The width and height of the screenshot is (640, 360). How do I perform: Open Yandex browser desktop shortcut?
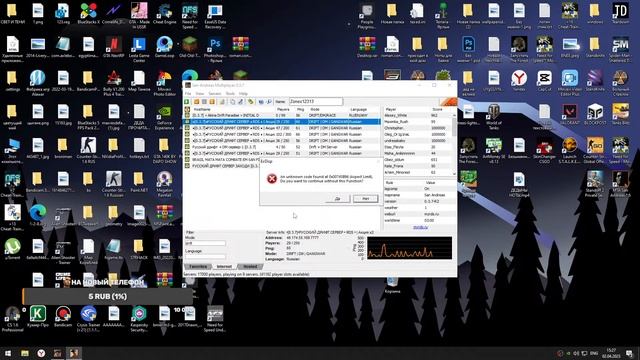coord(519,80)
